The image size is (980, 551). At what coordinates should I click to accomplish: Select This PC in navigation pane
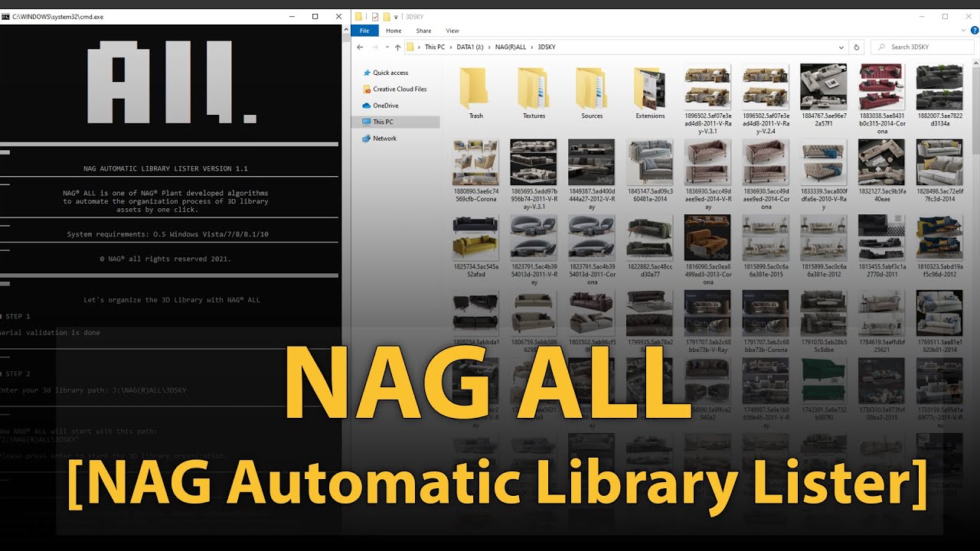point(396,122)
